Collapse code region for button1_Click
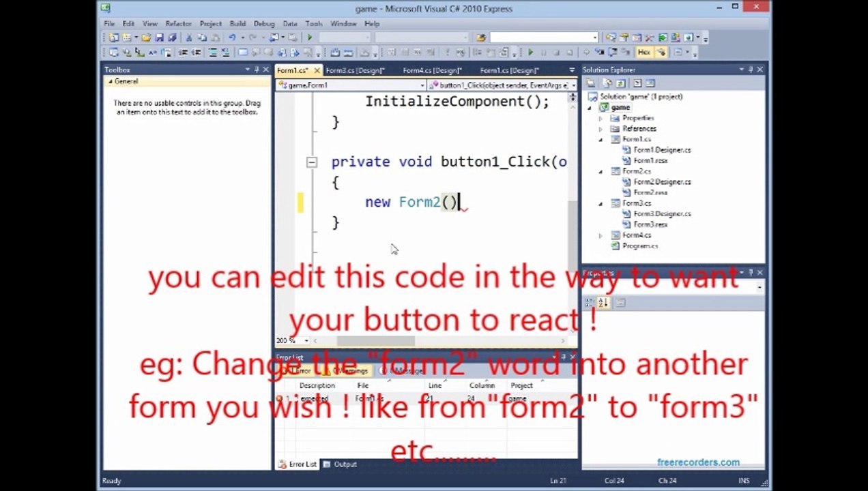Image resolution: width=868 pixels, height=491 pixels. click(x=311, y=162)
